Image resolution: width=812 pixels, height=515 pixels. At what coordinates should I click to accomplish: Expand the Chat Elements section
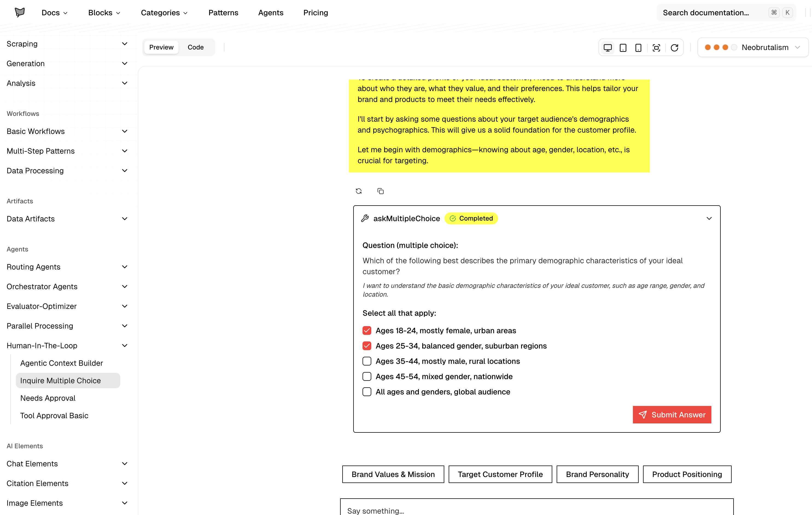pyautogui.click(x=67, y=463)
